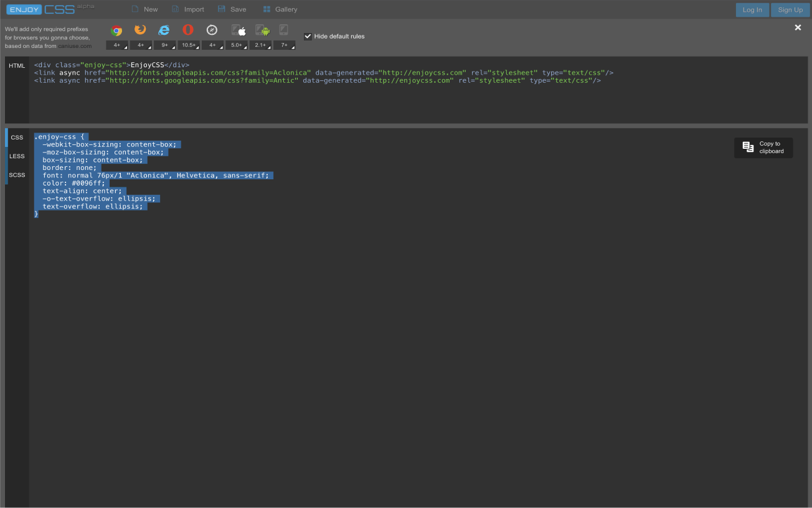Uncheck the Hide default rules checkbox
Image resolution: width=812 pixels, height=508 pixels.
tap(308, 36)
